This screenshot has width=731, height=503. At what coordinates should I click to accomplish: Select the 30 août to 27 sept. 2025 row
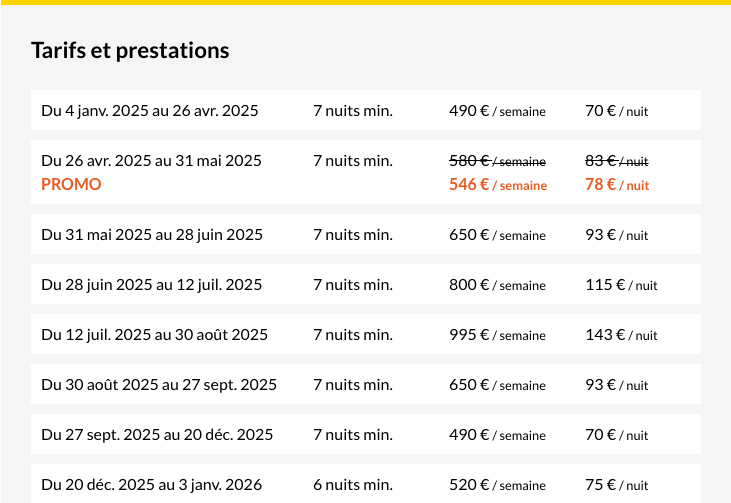159,384
